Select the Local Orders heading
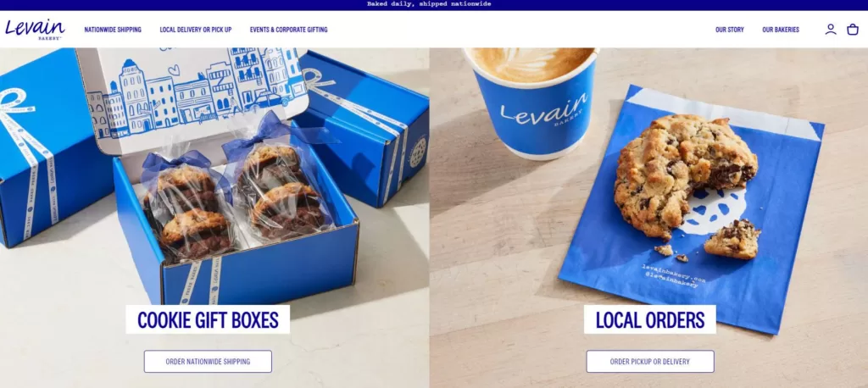868x388 pixels. click(650, 319)
